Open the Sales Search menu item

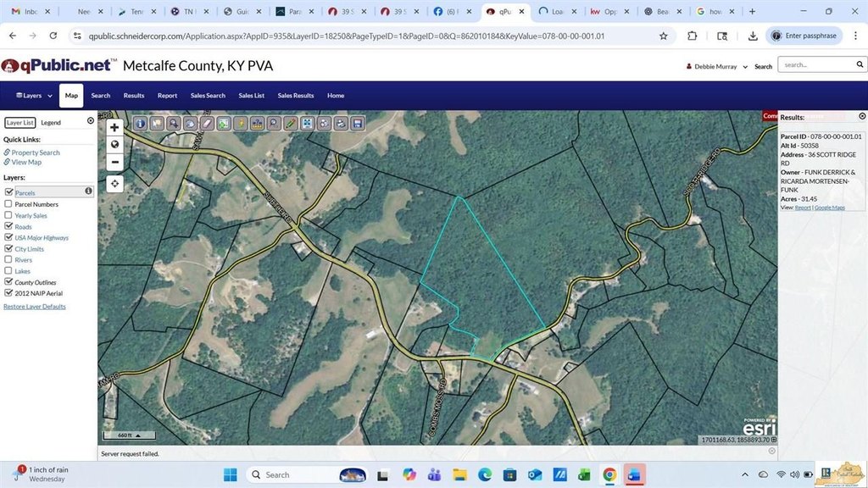pyautogui.click(x=208, y=96)
